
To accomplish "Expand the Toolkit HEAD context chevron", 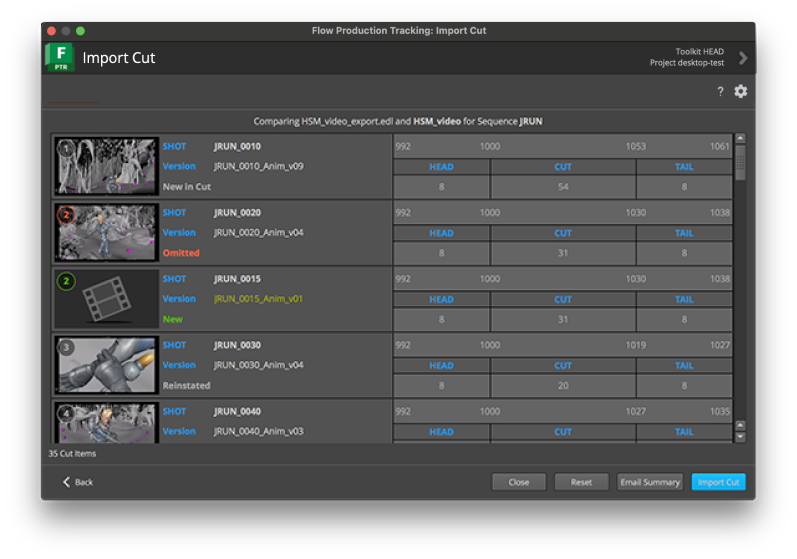I will pyautogui.click(x=743, y=58).
